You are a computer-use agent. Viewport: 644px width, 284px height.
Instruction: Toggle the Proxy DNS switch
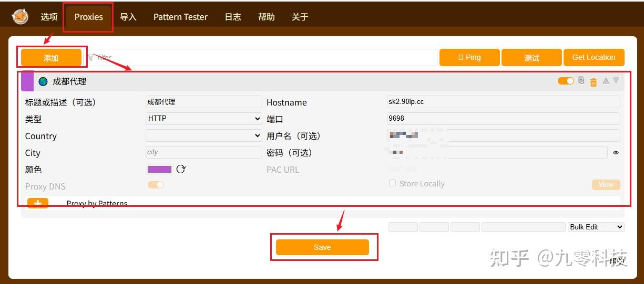pyautogui.click(x=156, y=185)
